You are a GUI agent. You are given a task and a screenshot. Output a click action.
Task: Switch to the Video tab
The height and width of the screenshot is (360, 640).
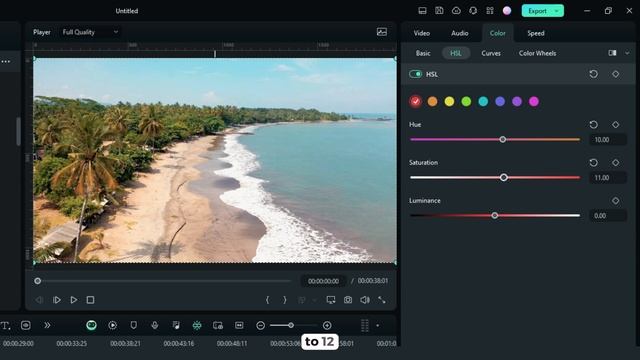[422, 33]
